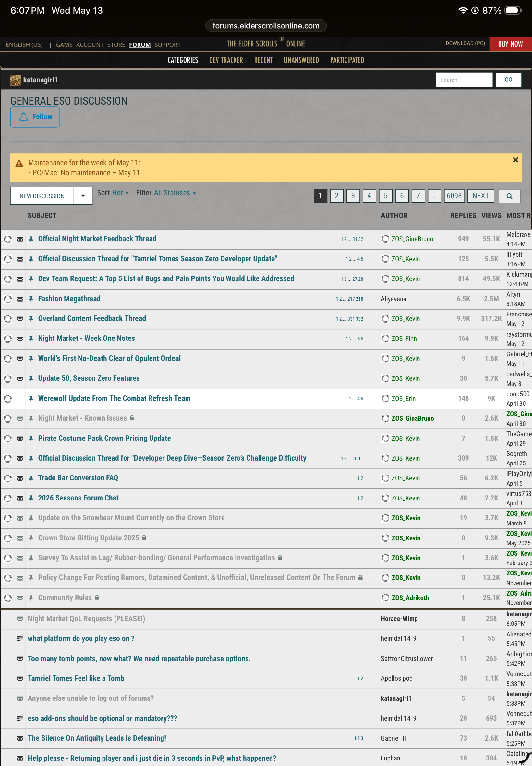Click lock icon on Community Rules thread
The width and height of the screenshot is (532, 766).
tap(97, 597)
